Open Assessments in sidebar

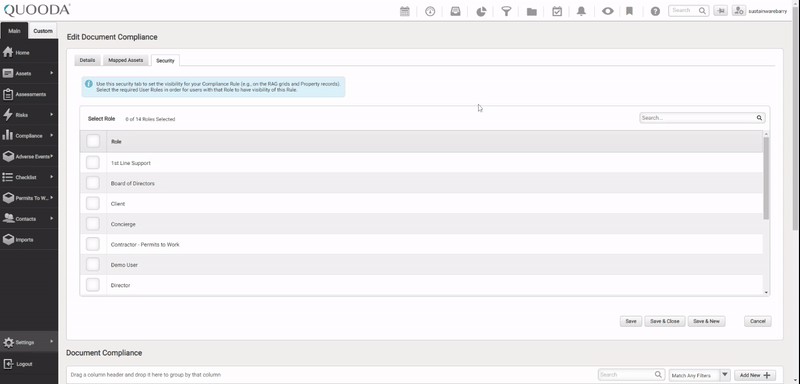pyautogui.click(x=29, y=94)
